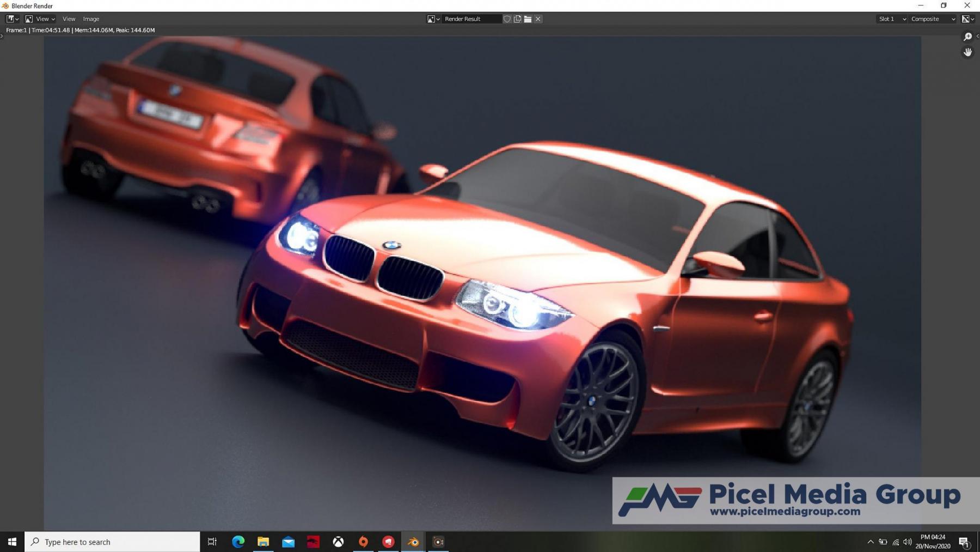Open the Slot 1 dropdown
The width and height of the screenshot is (980, 552).
[x=892, y=19]
